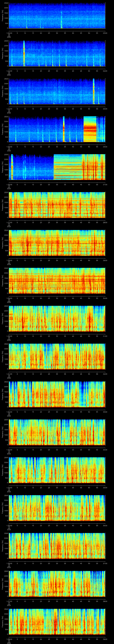
Task: Select the spectrogram panel starting at 1:30:00
Action: [x=57, y=318]
